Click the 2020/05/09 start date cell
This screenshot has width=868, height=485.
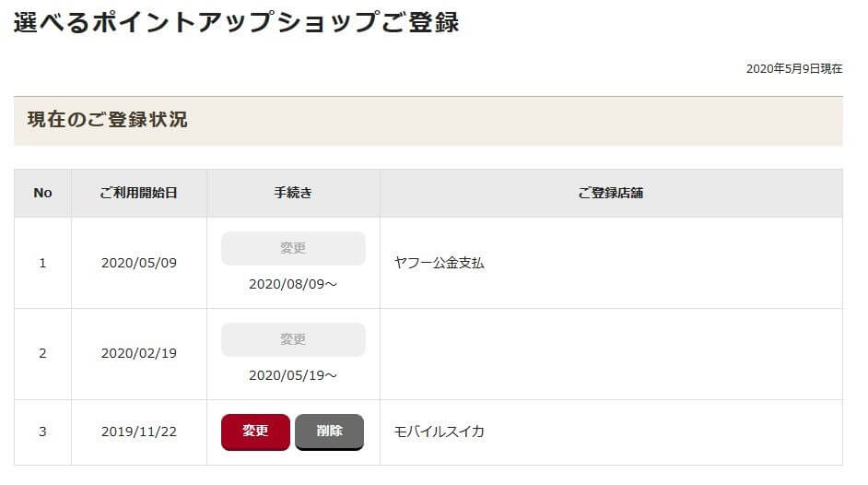coord(138,263)
